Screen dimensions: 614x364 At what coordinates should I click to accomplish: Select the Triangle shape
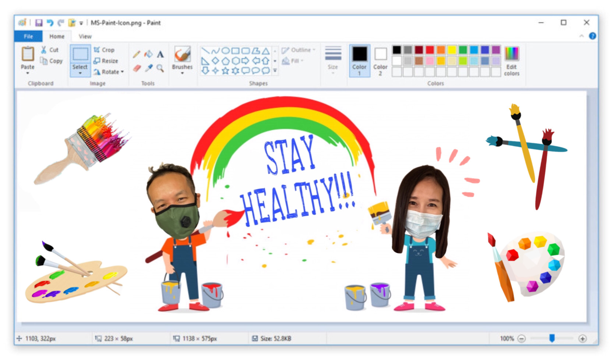(265, 51)
